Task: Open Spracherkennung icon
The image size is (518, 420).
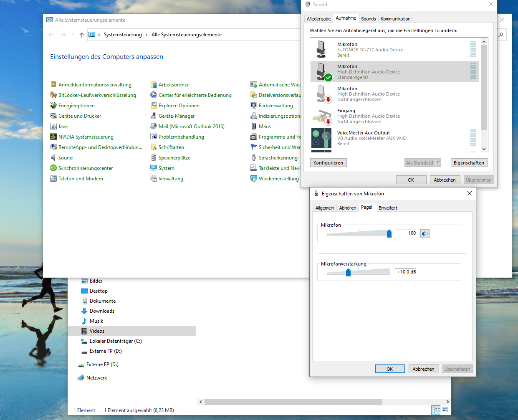Action: (x=254, y=158)
